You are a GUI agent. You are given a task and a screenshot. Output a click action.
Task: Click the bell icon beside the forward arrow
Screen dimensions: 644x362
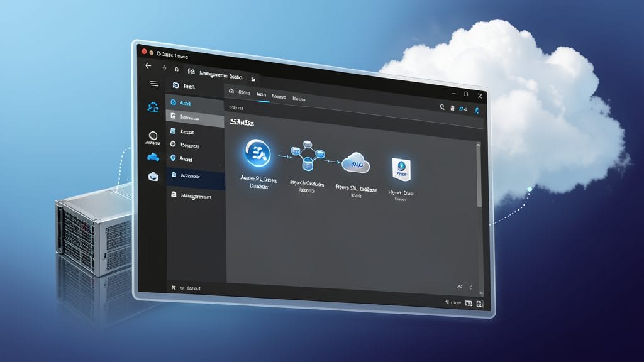[177, 69]
